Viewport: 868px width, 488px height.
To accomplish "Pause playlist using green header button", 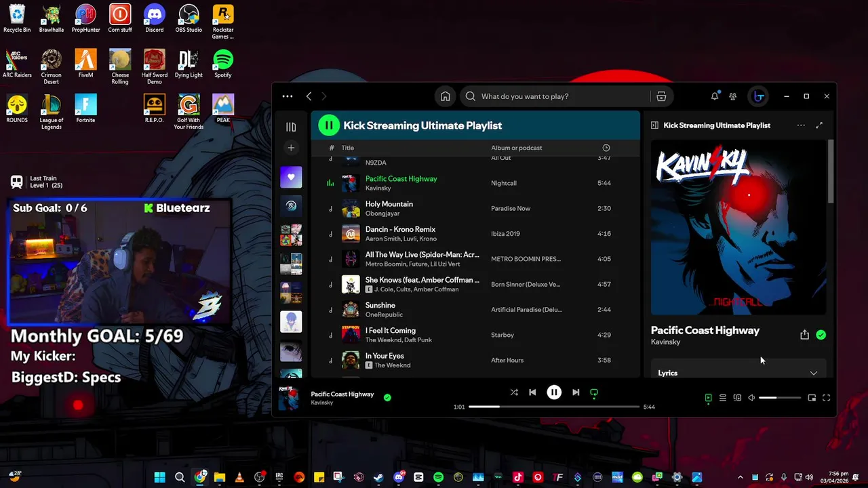I will tap(329, 125).
